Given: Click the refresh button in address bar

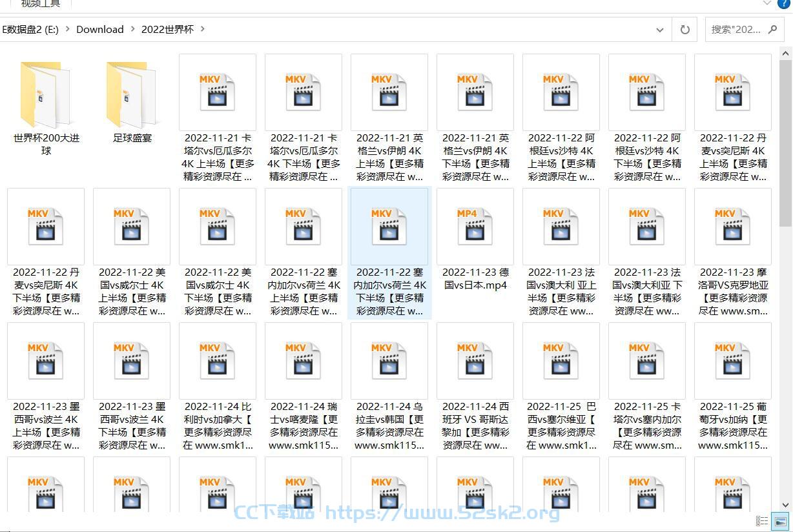Looking at the screenshot, I should click(685, 29).
